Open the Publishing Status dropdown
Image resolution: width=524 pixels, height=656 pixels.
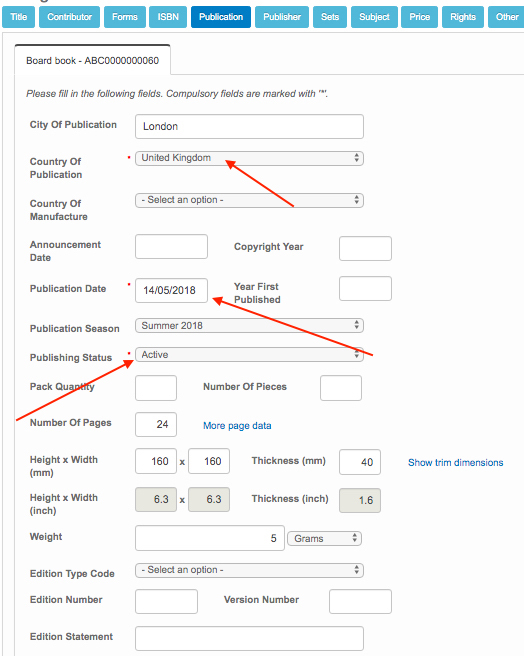(249, 354)
